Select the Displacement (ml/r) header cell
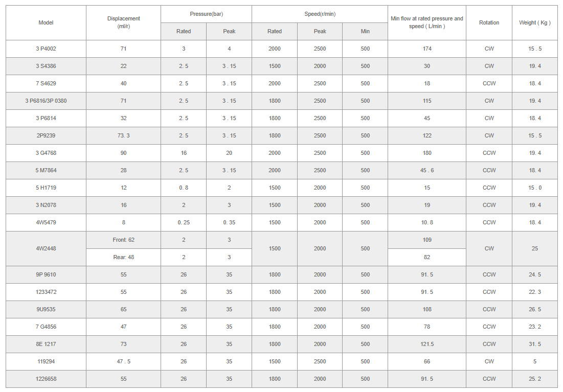 (123, 22)
